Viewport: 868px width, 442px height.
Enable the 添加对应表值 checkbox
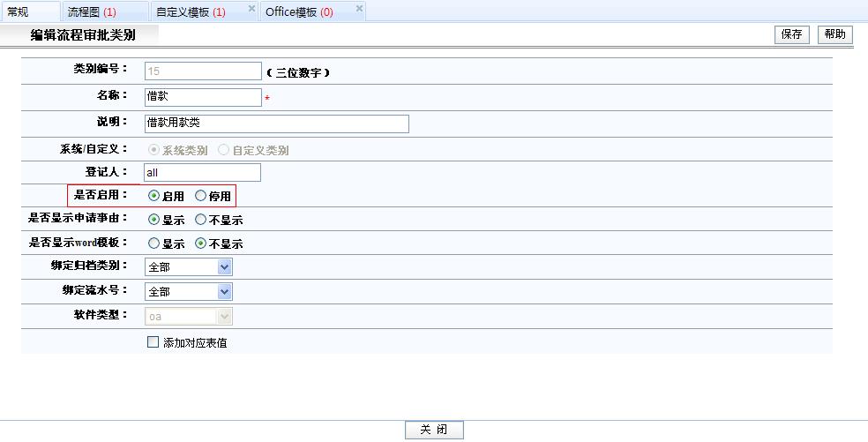pyautogui.click(x=153, y=342)
